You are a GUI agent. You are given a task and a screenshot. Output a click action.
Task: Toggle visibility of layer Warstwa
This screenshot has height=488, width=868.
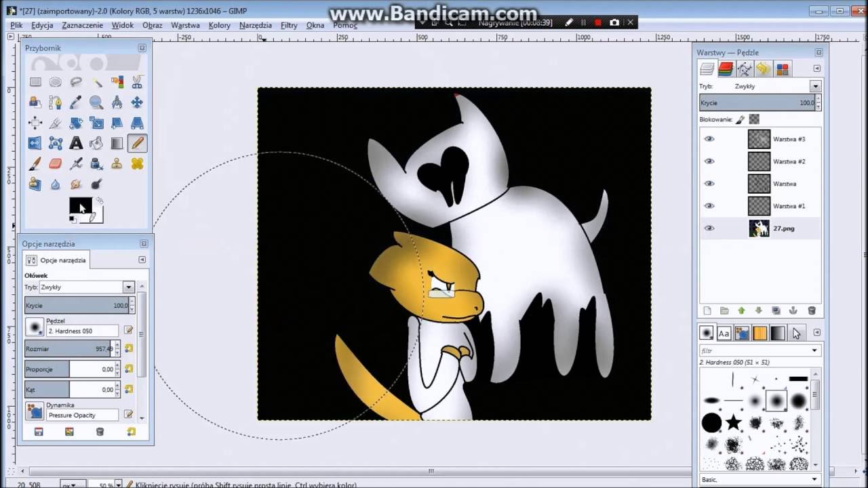click(709, 184)
